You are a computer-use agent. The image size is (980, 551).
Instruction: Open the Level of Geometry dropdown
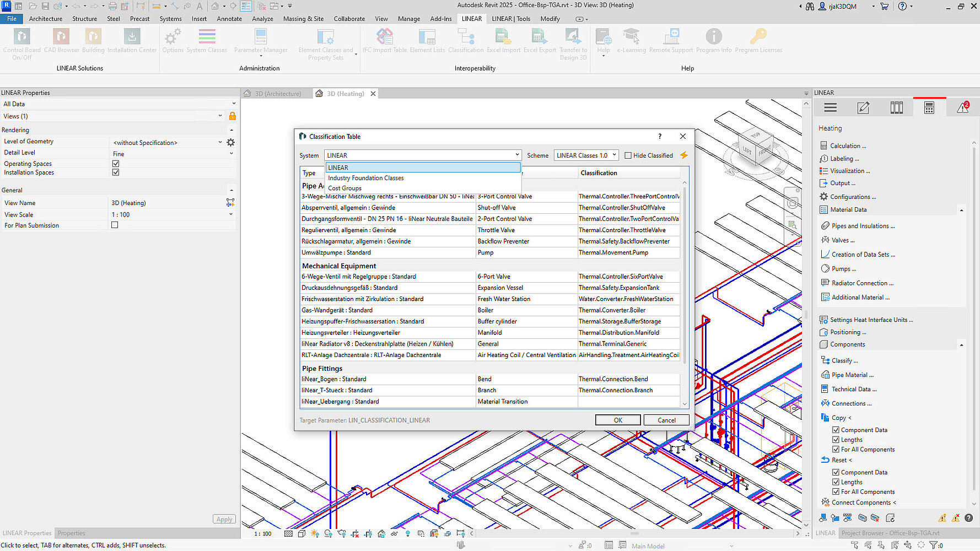coord(167,142)
